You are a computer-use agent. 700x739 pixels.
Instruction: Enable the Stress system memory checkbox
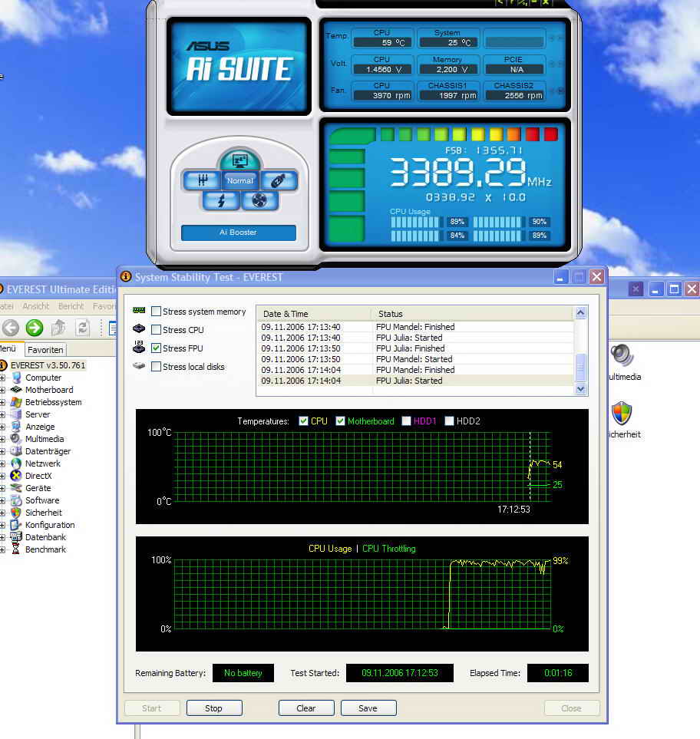pyautogui.click(x=156, y=312)
